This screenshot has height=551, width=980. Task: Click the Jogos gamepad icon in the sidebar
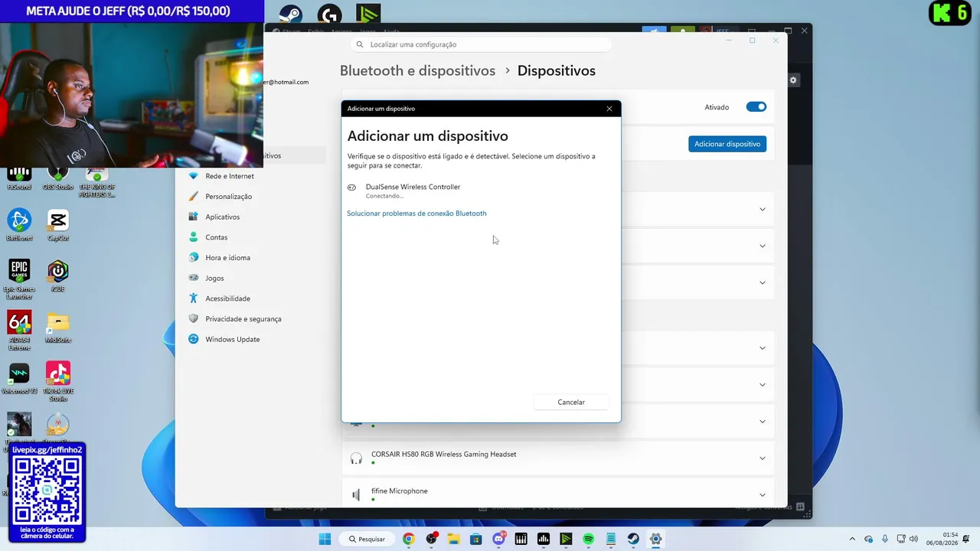[193, 278]
